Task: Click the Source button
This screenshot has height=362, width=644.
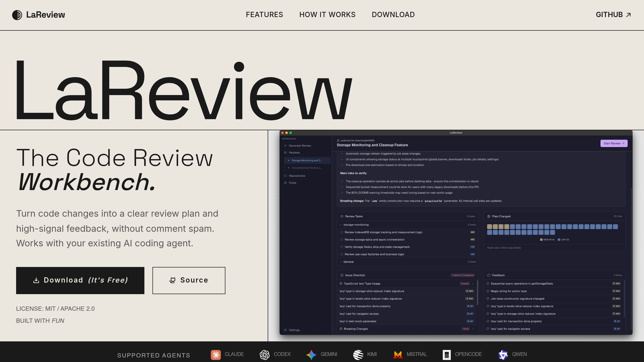Action: tap(189, 281)
